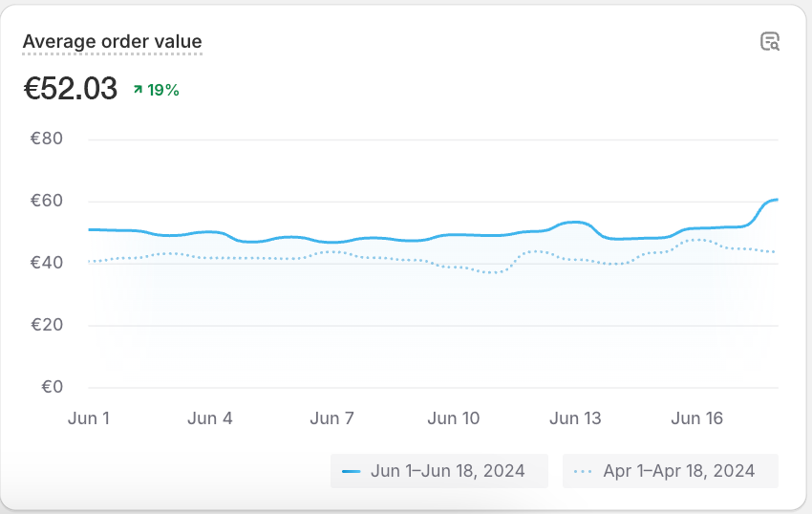
Task: Click the €80 y-axis label
Action: pos(47,139)
